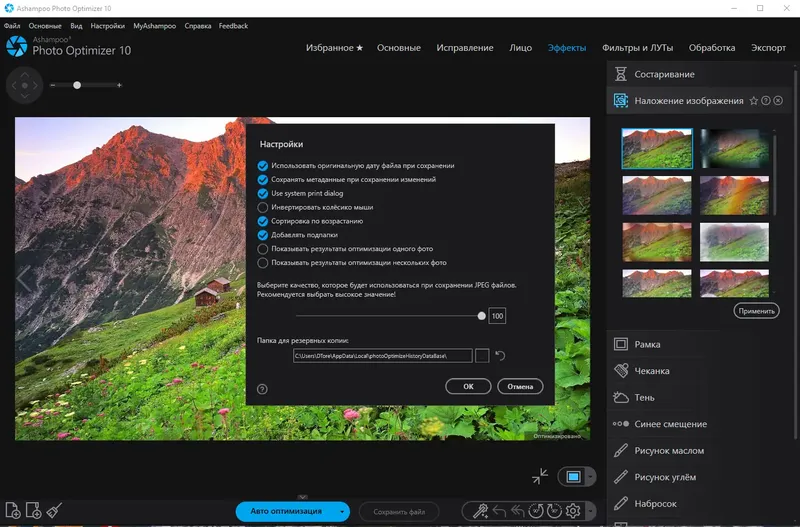Open the Авто оптимизация dropdown arrow
The height and width of the screenshot is (527, 800).
click(x=342, y=511)
